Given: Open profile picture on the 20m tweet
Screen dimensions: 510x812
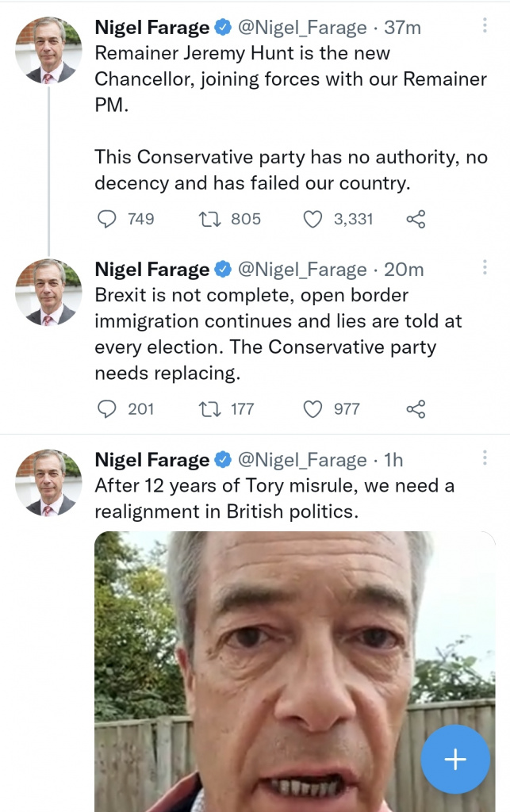Looking at the screenshot, I should coord(48,292).
